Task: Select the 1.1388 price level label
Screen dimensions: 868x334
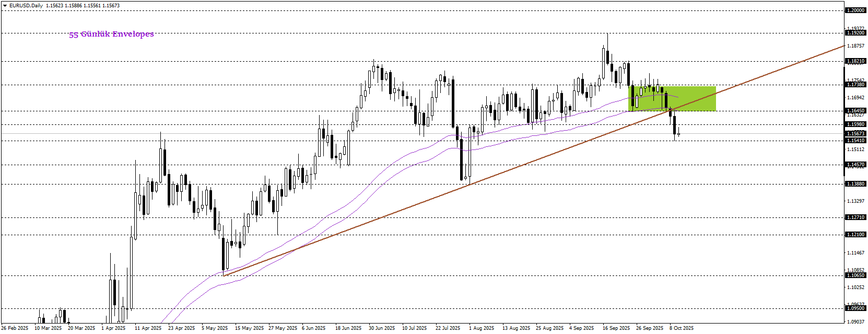Action: [x=855, y=184]
